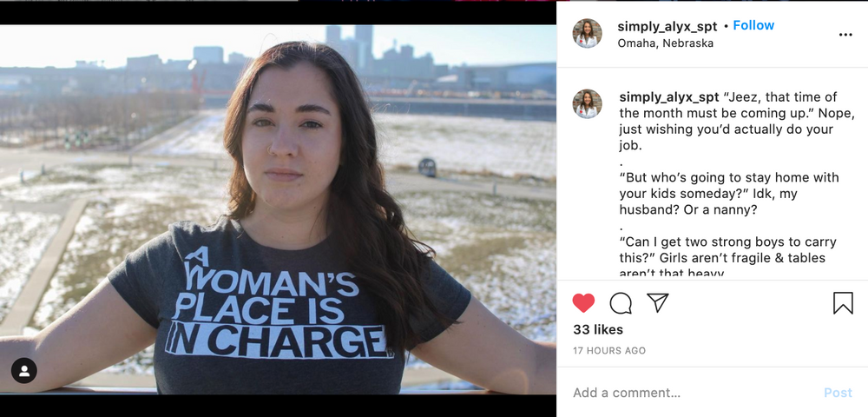Unlike the post with the red heart

click(x=584, y=303)
